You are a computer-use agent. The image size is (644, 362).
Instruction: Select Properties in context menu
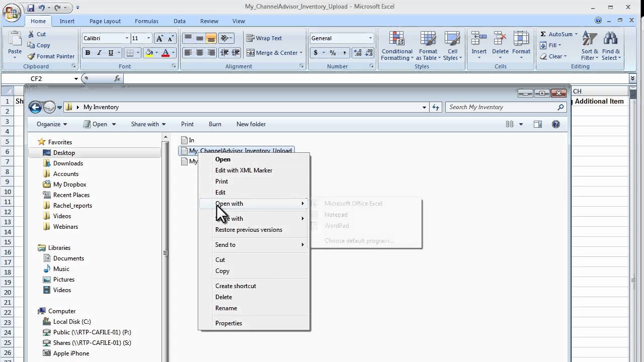(x=254, y=323)
